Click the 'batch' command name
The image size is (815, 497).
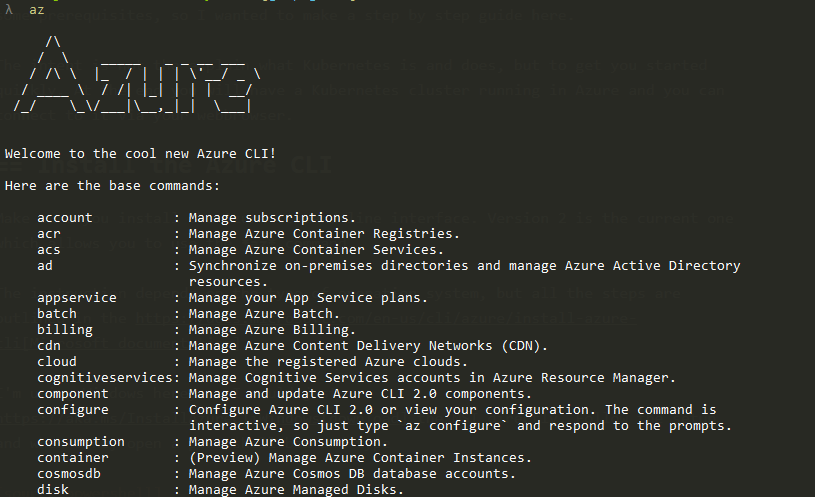pyautogui.click(x=57, y=313)
